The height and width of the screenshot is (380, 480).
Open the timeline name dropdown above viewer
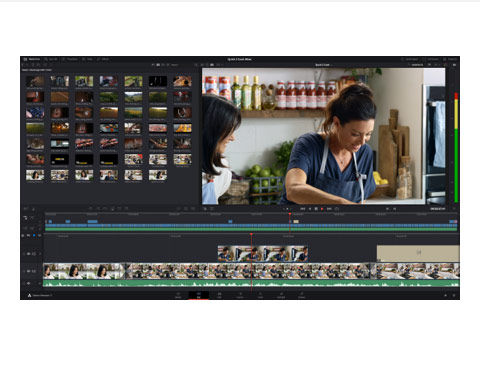pyautogui.click(x=324, y=65)
